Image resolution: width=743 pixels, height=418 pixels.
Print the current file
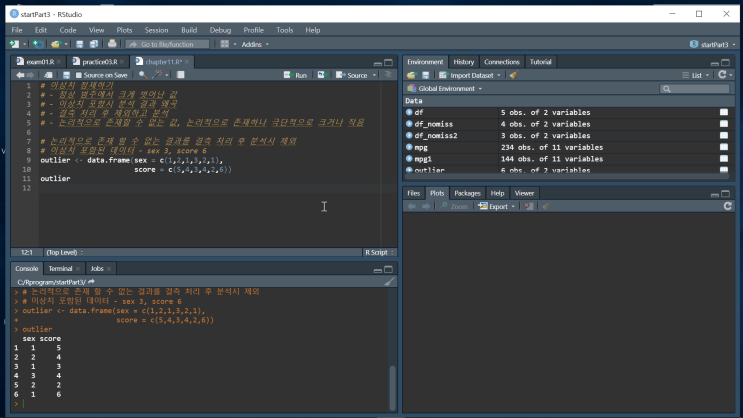point(112,44)
